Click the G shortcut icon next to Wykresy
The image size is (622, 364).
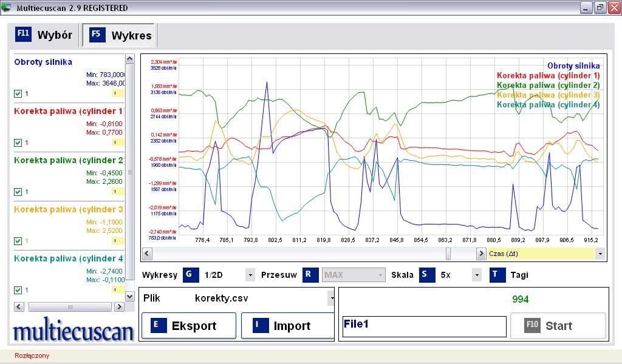click(x=191, y=275)
